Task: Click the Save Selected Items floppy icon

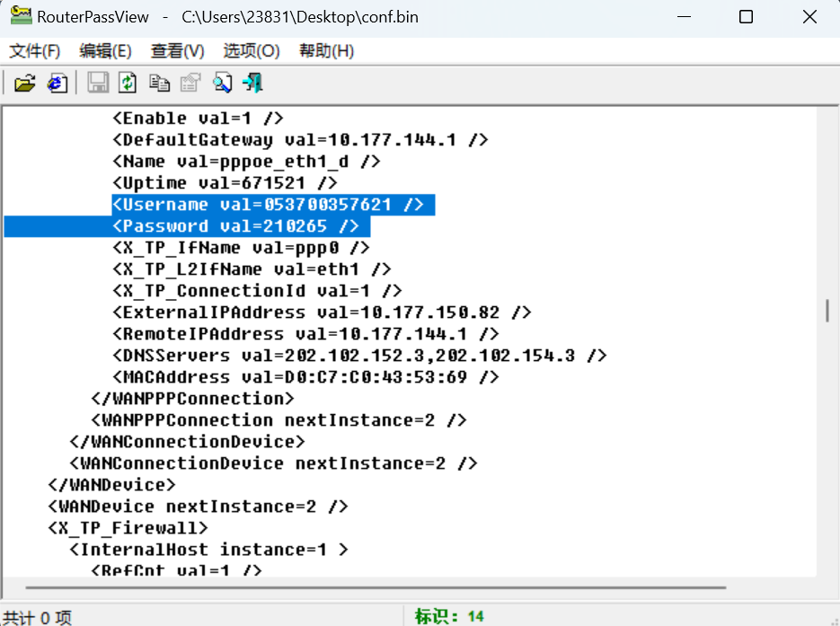Action: pos(98,84)
